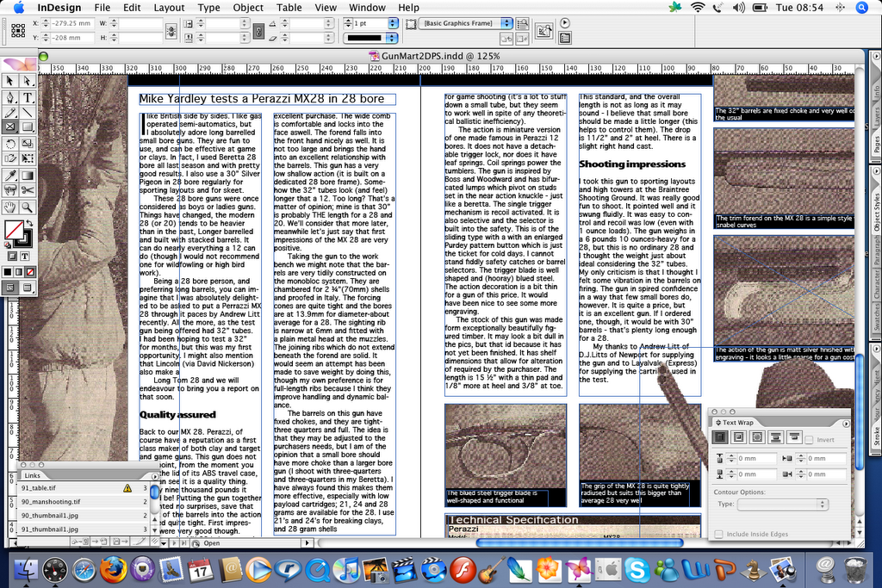Select the Rectangle shape tool
The image size is (882, 588).
pyautogui.click(x=27, y=127)
